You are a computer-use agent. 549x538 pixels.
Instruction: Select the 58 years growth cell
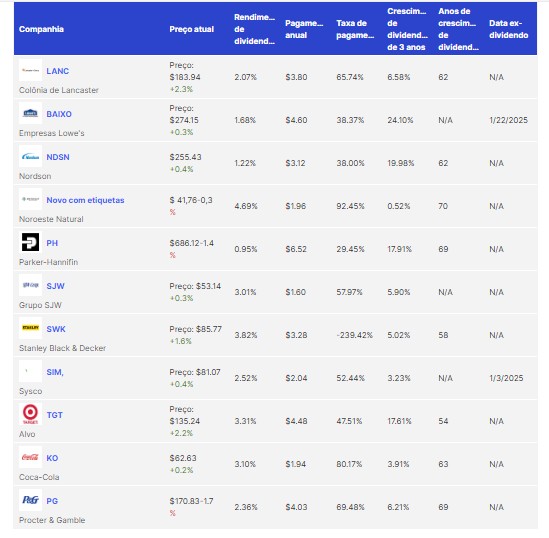443,335
